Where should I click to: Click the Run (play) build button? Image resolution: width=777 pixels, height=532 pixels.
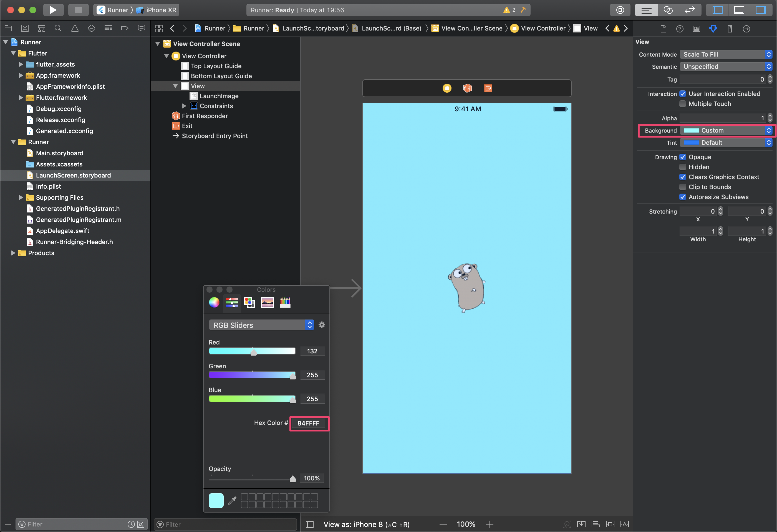(x=53, y=10)
